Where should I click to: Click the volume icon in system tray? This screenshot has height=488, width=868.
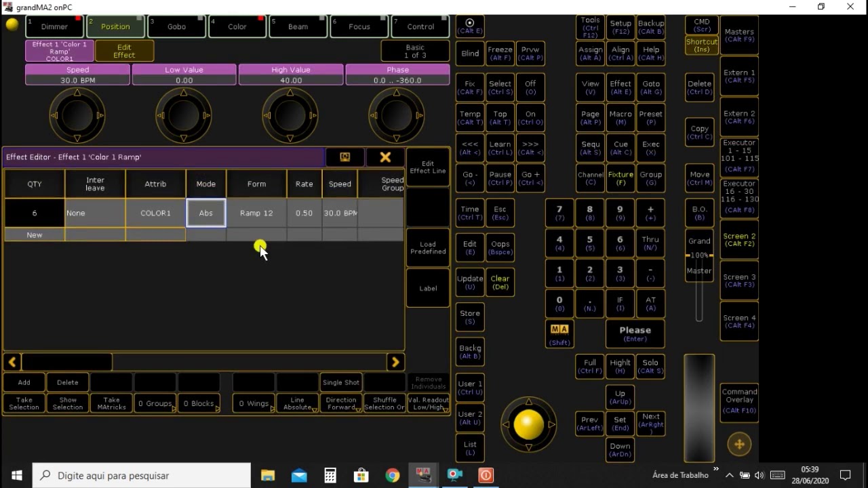(x=759, y=475)
